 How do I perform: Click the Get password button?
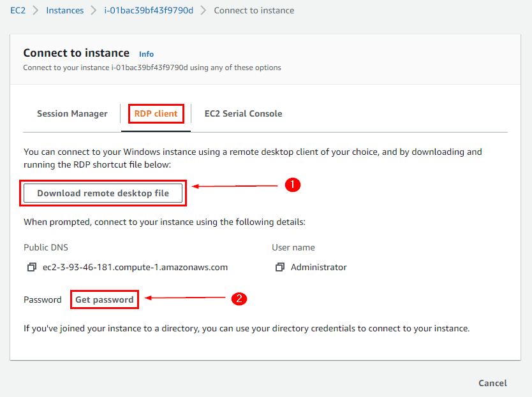pyautogui.click(x=104, y=299)
